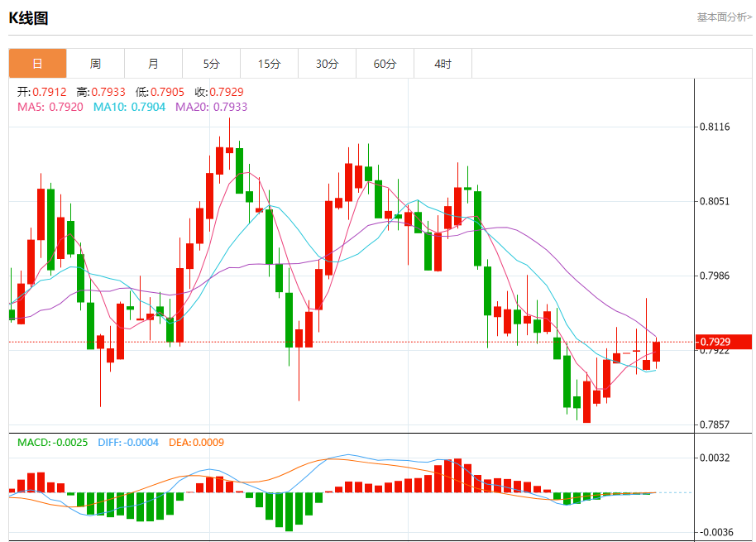Click the MA20: 0.7933 value
The image size is (756, 542).
211,107
